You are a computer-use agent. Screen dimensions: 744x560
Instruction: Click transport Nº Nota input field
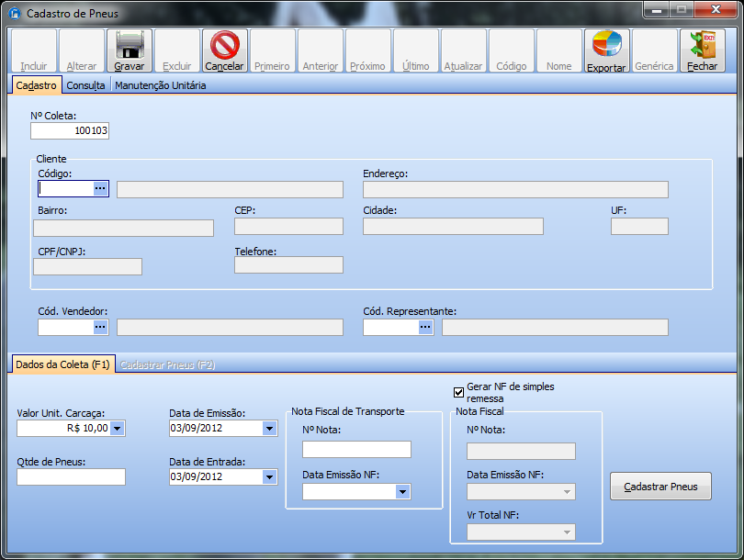pyautogui.click(x=356, y=449)
